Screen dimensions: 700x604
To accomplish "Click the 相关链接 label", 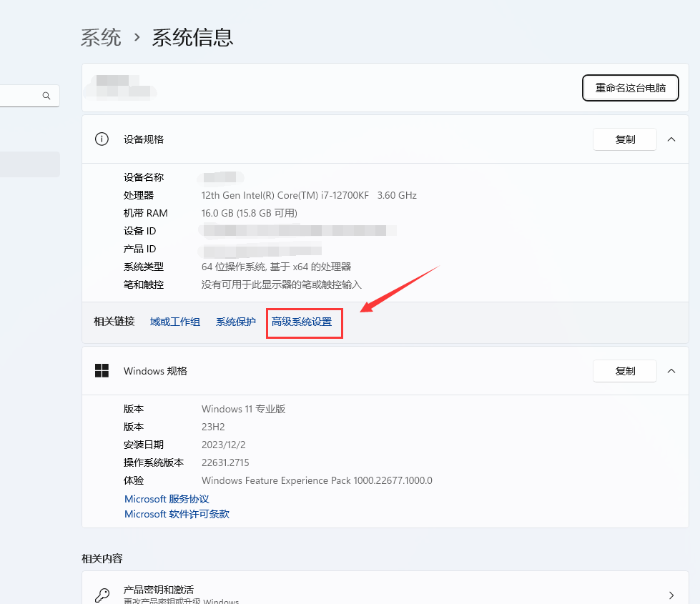I will click(x=114, y=322).
